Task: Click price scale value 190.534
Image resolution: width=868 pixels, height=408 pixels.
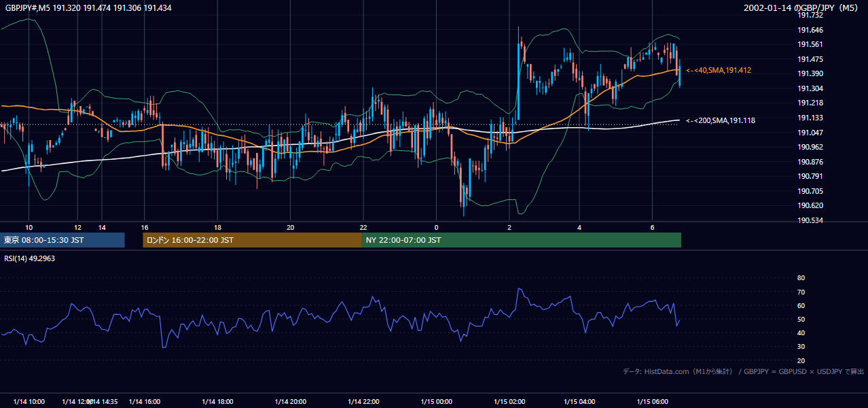Action: pyautogui.click(x=811, y=220)
